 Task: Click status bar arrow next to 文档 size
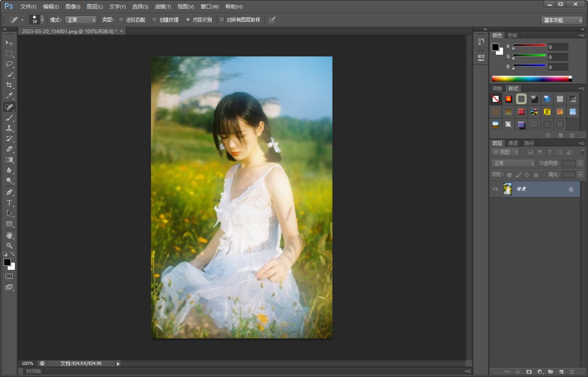point(118,364)
